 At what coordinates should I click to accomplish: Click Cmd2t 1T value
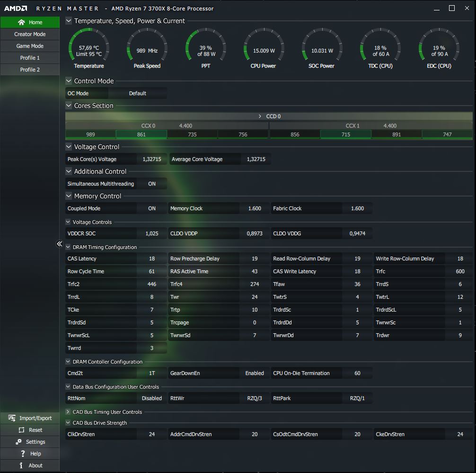pos(152,373)
